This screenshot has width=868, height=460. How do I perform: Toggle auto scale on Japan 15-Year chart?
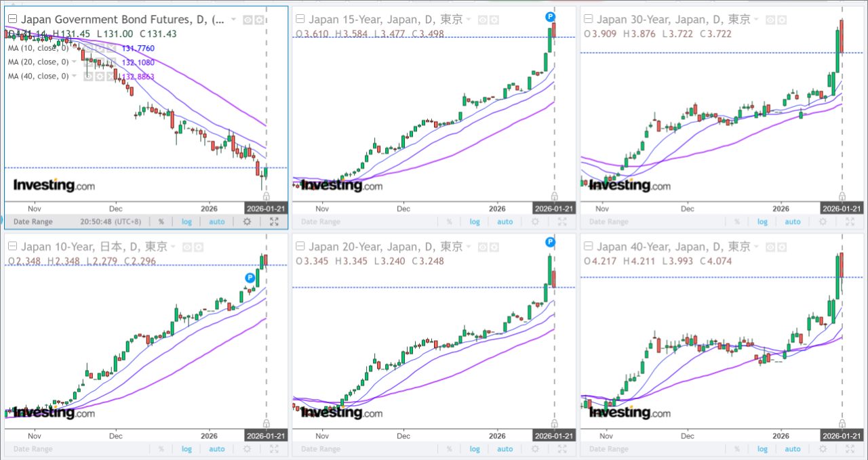coord(505,222)
